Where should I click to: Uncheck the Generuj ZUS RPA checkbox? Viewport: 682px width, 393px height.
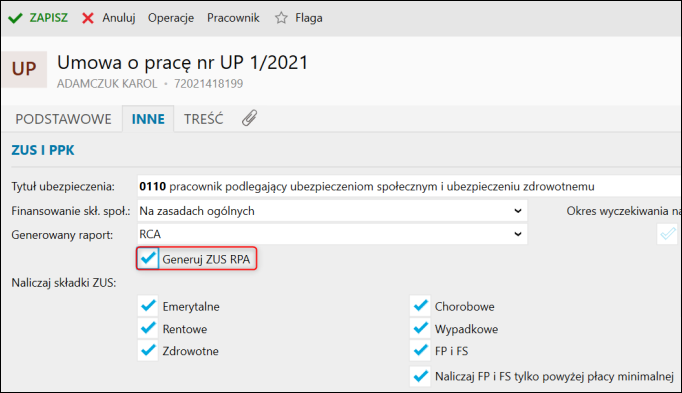[x=148, y=259]
